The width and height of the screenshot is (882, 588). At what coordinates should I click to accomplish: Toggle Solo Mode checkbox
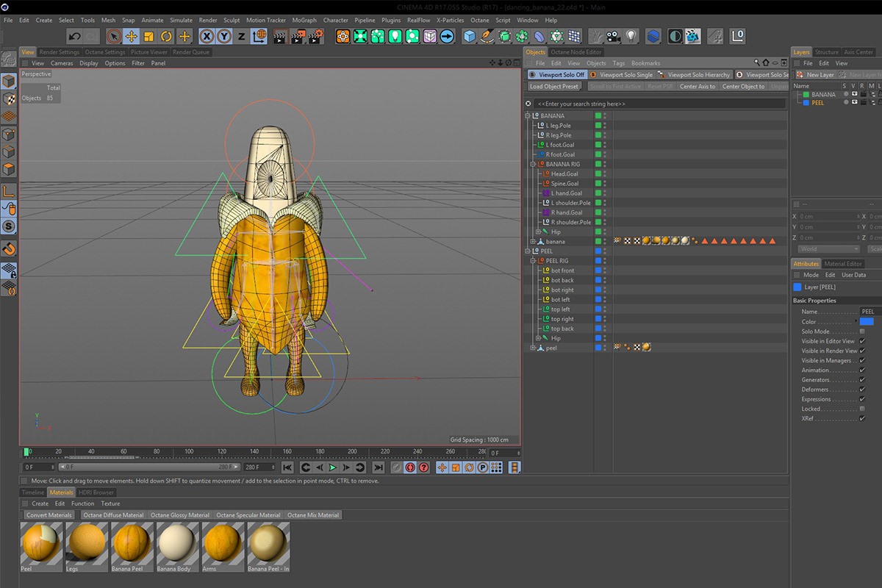pos(862,331)
